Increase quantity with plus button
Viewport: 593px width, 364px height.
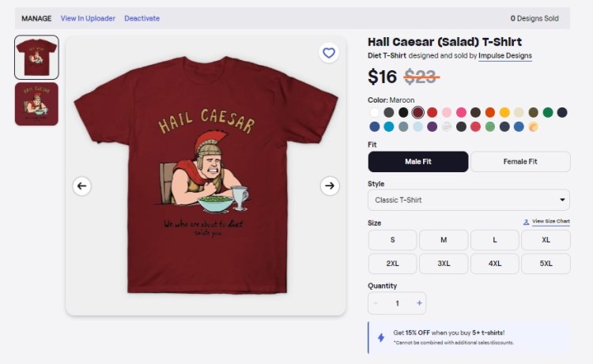coord(419,303)
